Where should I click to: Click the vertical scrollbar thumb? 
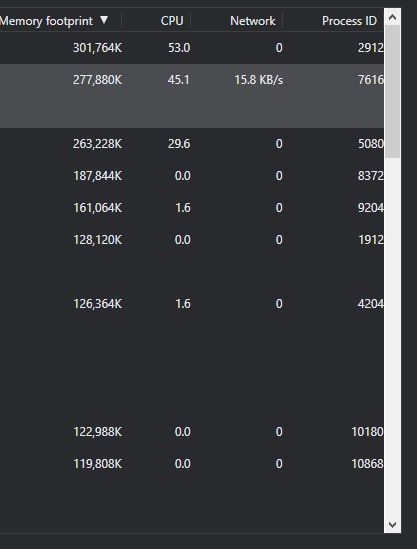[x=392, y=91]
